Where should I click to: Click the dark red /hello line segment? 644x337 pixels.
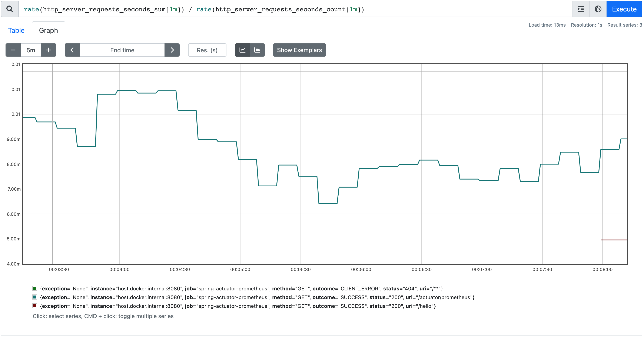click(x=614, y=240)
